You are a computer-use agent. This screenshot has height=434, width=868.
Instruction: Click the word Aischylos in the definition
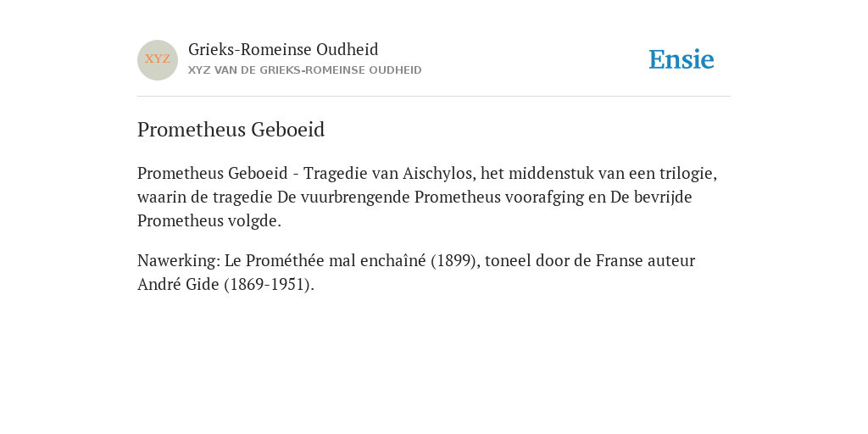437,173
